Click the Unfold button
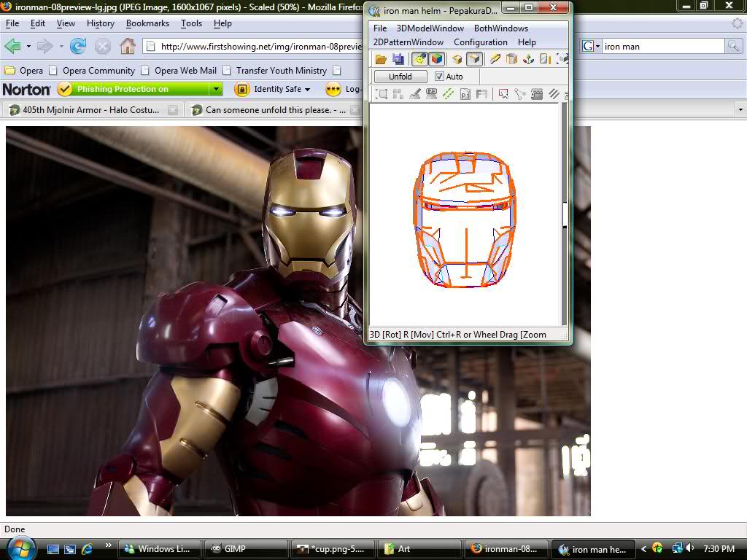The width and height of the screenshot is (747, 560). pos(400,76)
